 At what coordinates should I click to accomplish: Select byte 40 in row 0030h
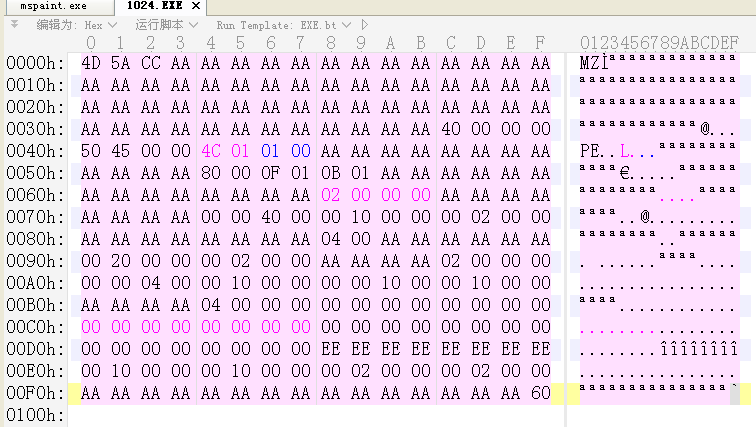451,129
